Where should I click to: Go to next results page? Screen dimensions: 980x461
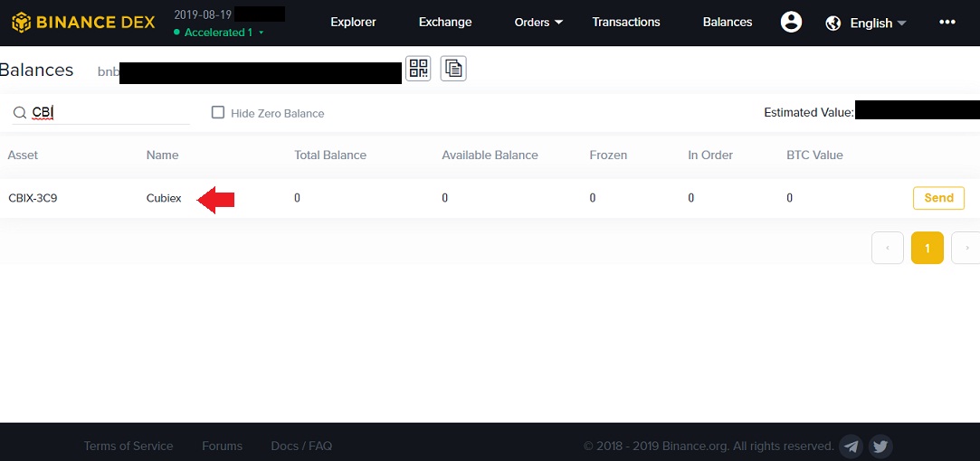(966, 248)
